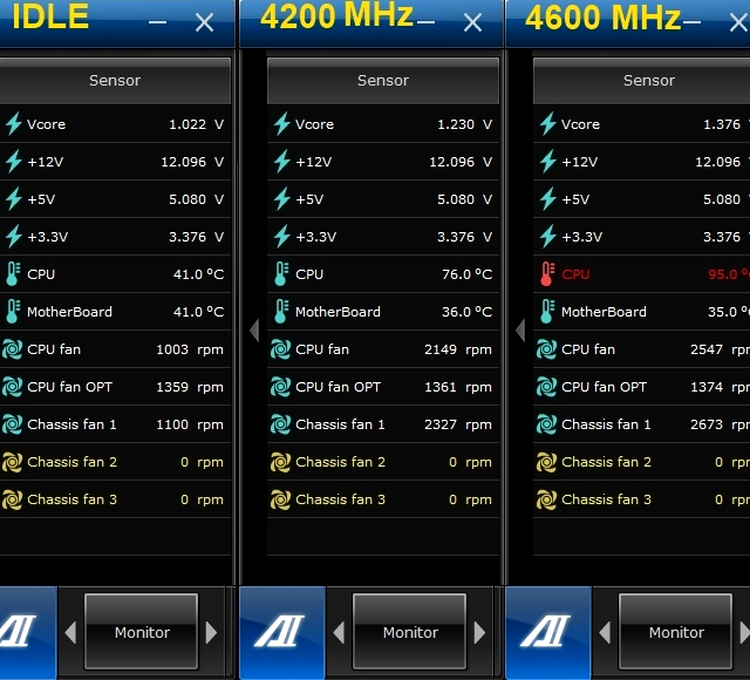Click the 2327 rpm Chassis fan 1 value

click(x=458, y=425)
